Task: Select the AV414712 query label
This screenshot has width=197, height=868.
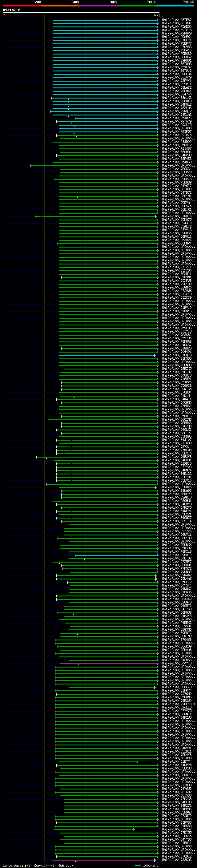Action: (x=11, y=10)
